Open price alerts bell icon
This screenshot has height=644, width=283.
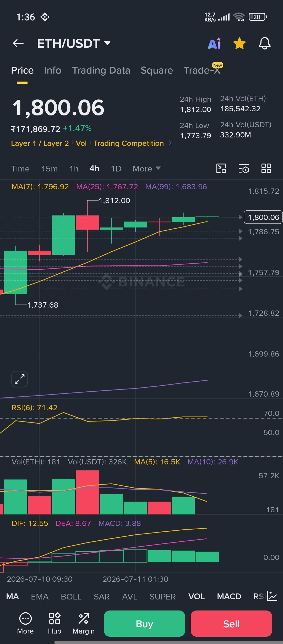[265, 43]
